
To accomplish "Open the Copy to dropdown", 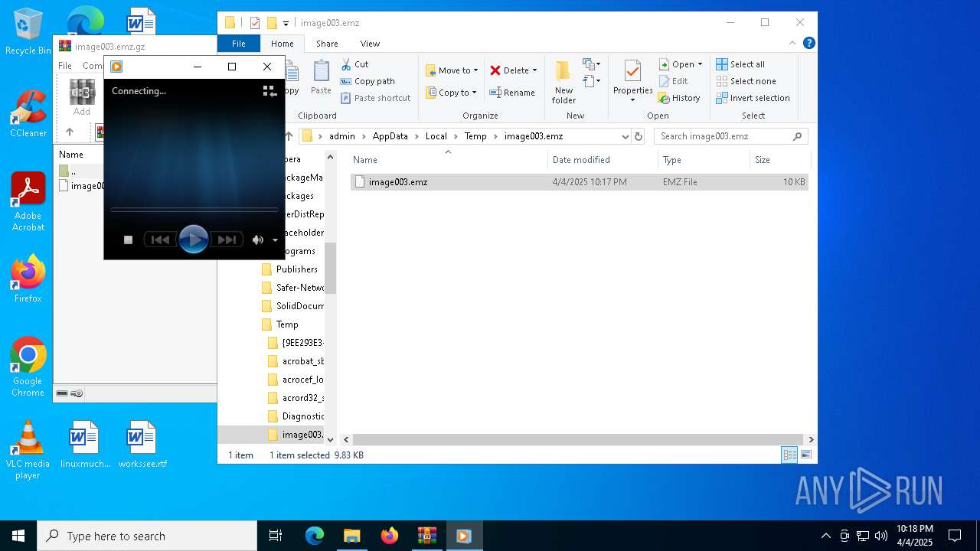I will 451,93.
